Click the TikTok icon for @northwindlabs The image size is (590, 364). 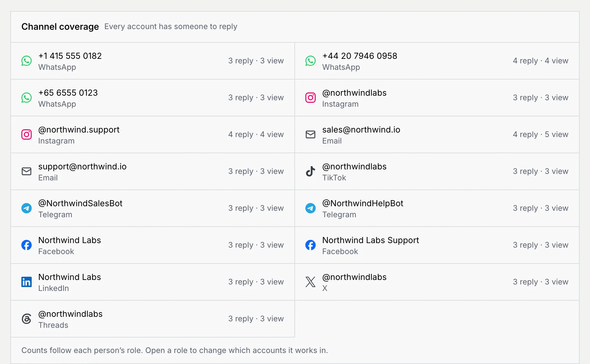(311, 171)
